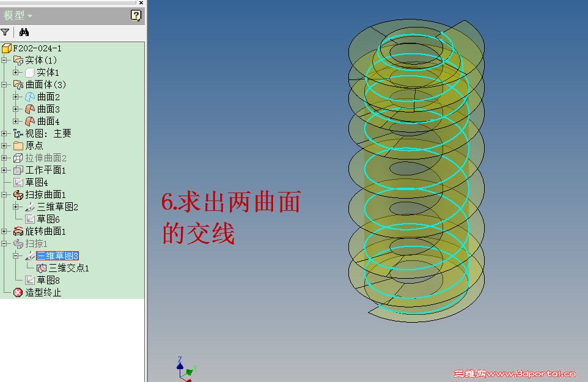The width and height of the screenshot is (588, 382).
Task: Click the 草图6 sketch icon
Action: (29, 219)
